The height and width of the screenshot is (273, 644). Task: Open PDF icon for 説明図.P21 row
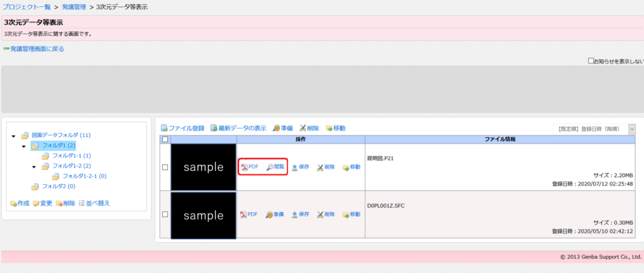[250, 167]
